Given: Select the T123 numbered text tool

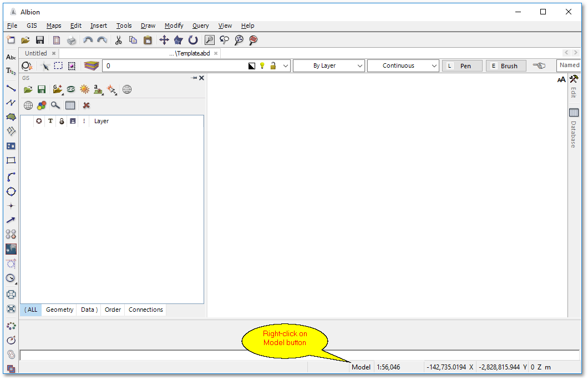Looking at the screenshot, I should point(11,71).
